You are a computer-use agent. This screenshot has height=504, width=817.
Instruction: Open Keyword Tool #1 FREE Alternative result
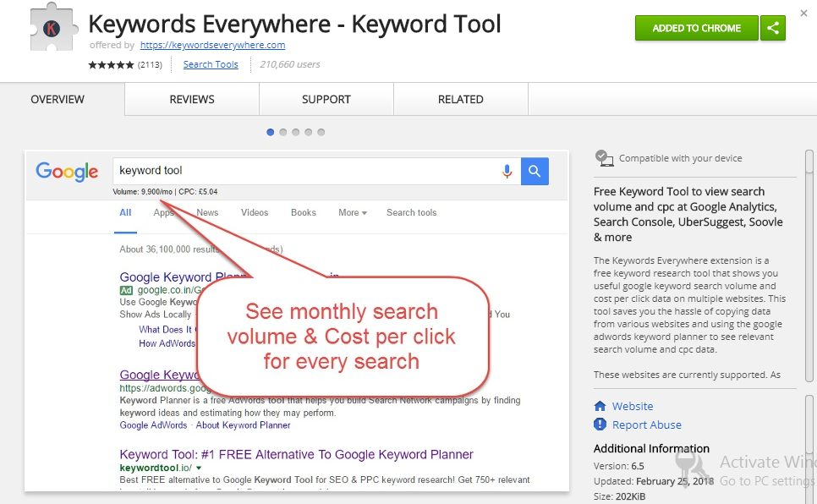(x=297, y=454)
